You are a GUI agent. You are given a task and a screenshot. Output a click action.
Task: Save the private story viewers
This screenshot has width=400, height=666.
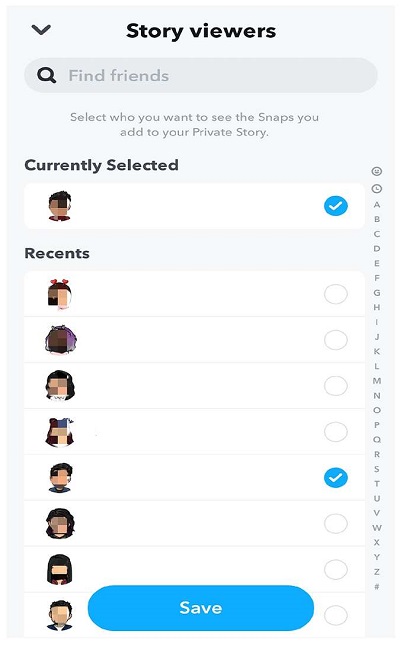point(200,608)
